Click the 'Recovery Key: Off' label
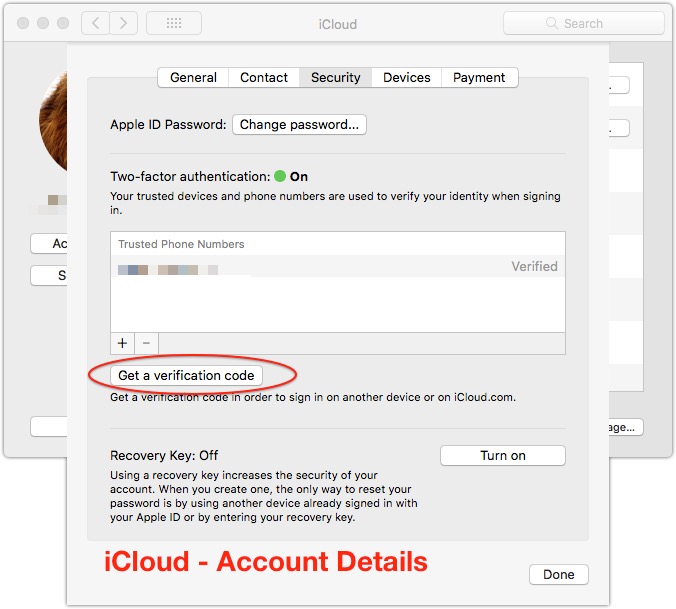This screenshot has height=609, width=676. [x=164, y=456]
